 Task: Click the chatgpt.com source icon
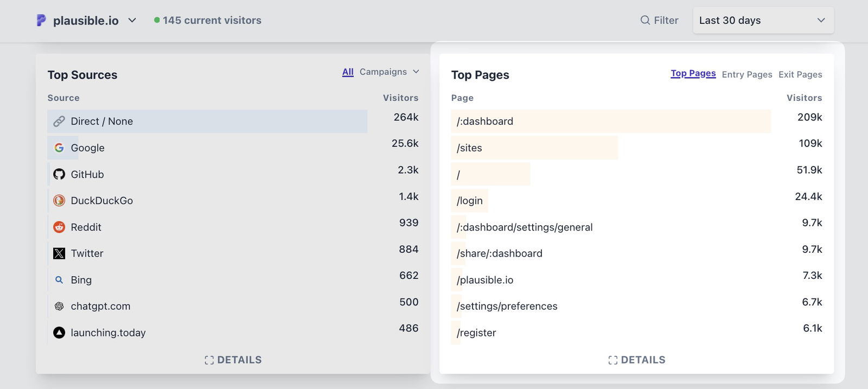[x=59, y=307]
